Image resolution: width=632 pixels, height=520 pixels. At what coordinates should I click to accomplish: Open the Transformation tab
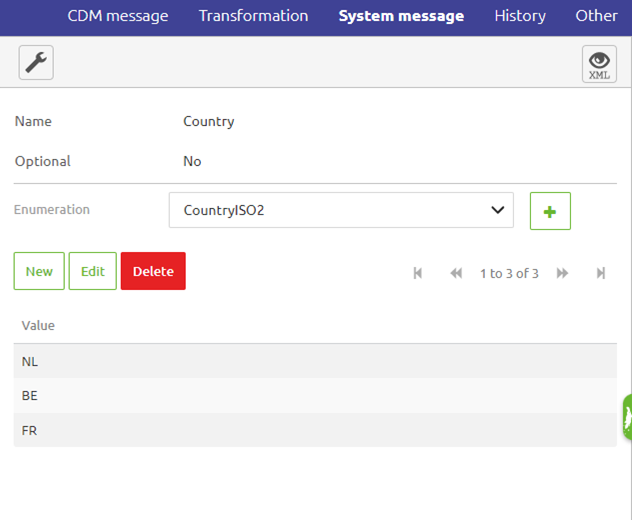254,16
